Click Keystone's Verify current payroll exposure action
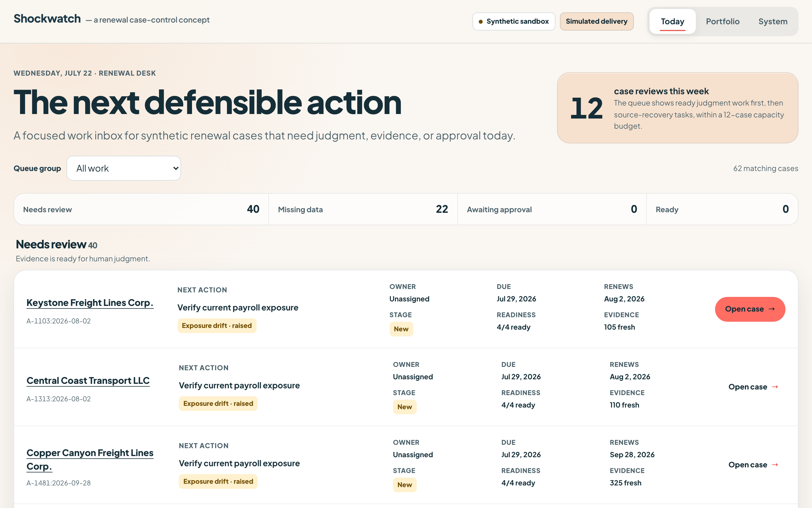Screen dimensions: 812x508 click(x=238, y=308)
